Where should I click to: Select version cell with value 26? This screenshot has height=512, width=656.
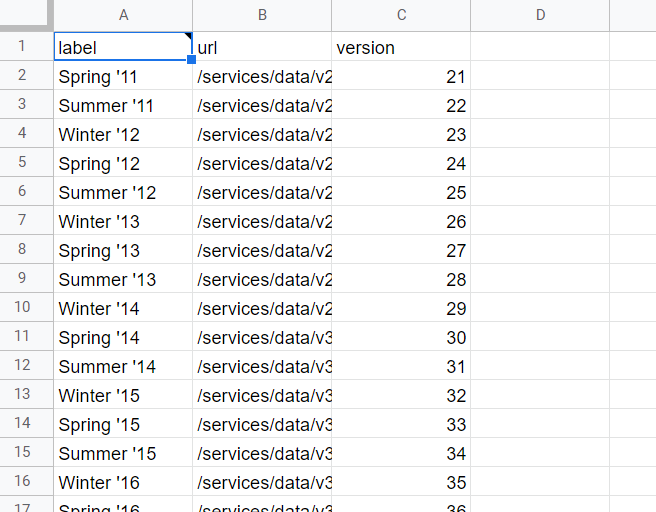[x=401, y=220]
